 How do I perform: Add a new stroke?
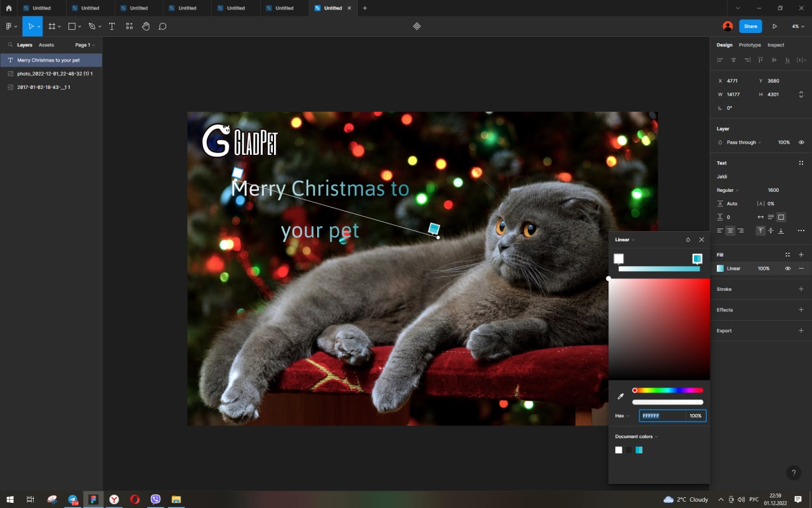point(801,289)
